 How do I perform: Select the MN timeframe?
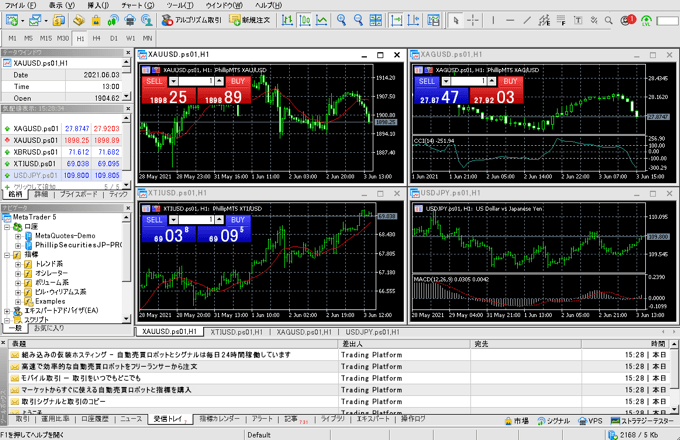(x=147, y=38)
